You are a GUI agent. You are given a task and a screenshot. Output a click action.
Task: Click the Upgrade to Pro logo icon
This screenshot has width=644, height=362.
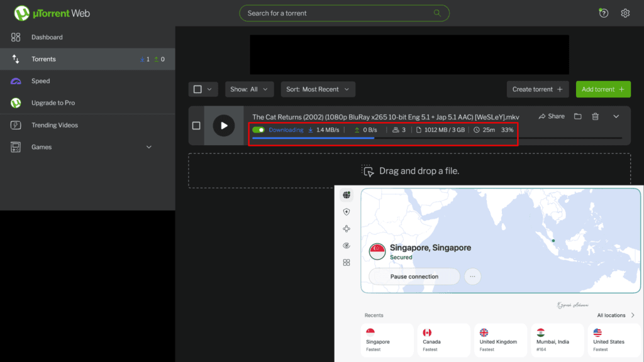click(16, 102)
